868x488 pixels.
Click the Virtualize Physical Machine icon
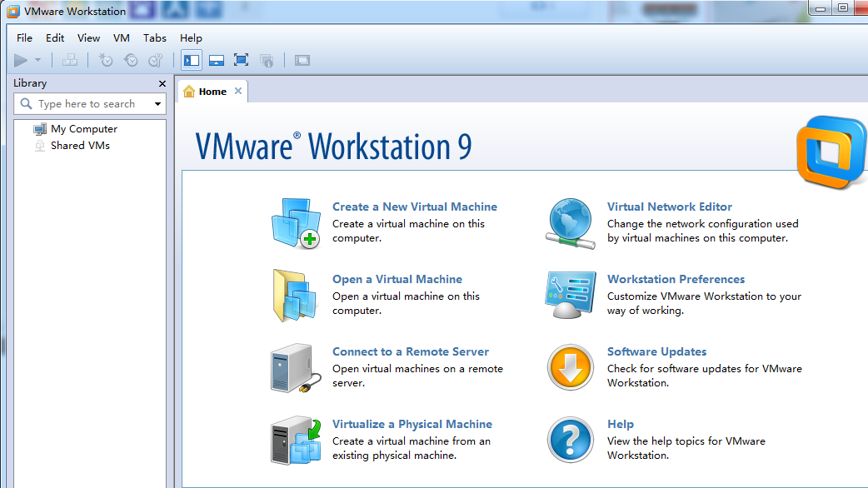pyautogui.click(x=297, y=441)
